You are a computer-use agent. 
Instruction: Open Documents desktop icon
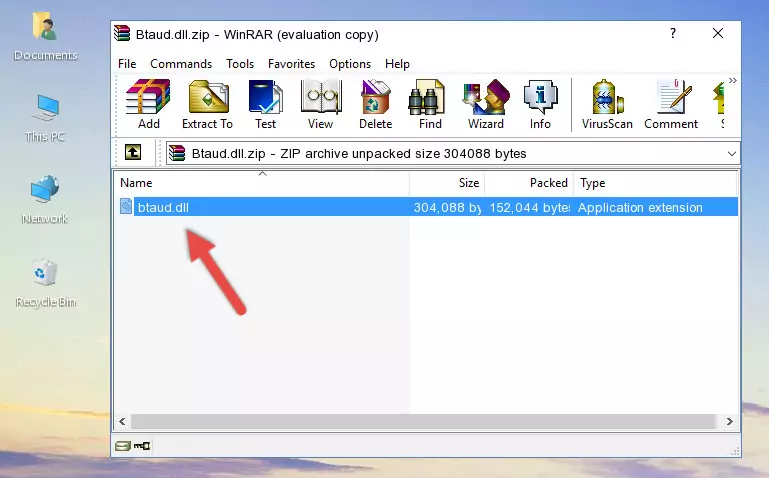(x=46, y=37)
